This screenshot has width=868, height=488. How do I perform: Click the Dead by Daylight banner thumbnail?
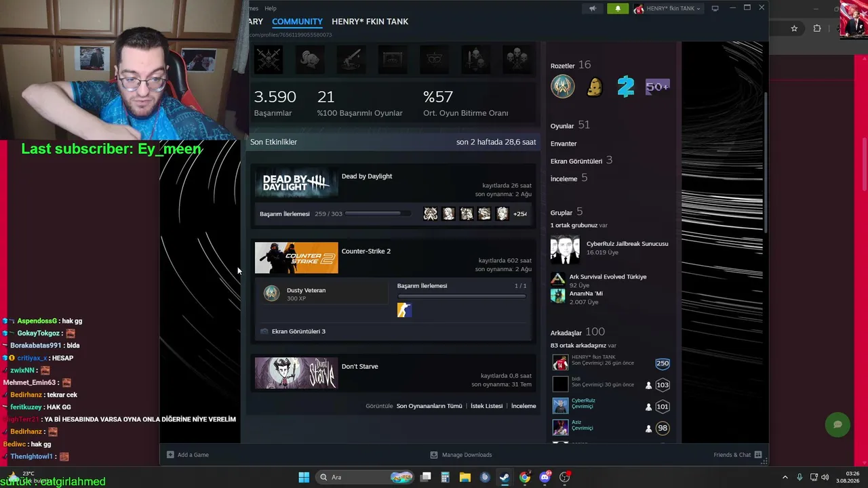coord(296,183)
